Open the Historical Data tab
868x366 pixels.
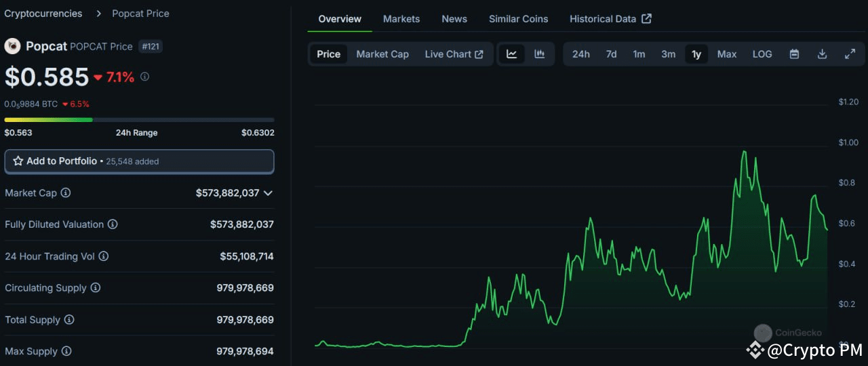pos(610,19)
